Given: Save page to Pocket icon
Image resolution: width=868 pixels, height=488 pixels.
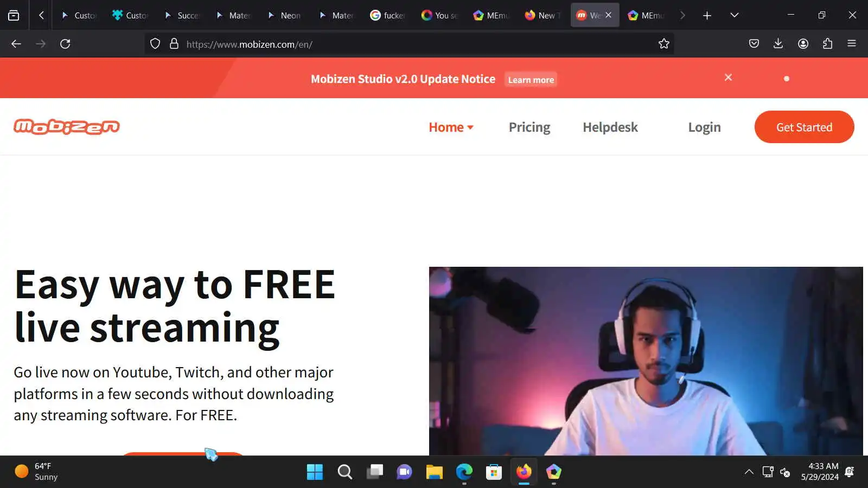Looking at the screenshot, I should tap(754, 44).
